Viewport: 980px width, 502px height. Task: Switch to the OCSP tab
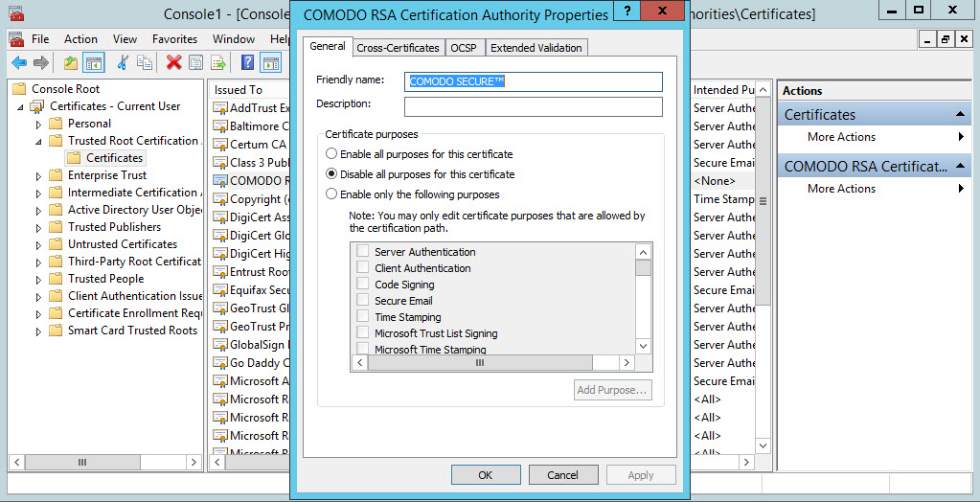point(464,48)
